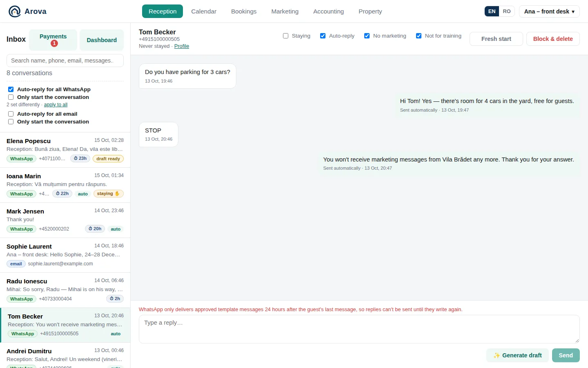Click the WhatsApp tag on Mark Jensen
This screenshot has width=588, height=368.
21,229
